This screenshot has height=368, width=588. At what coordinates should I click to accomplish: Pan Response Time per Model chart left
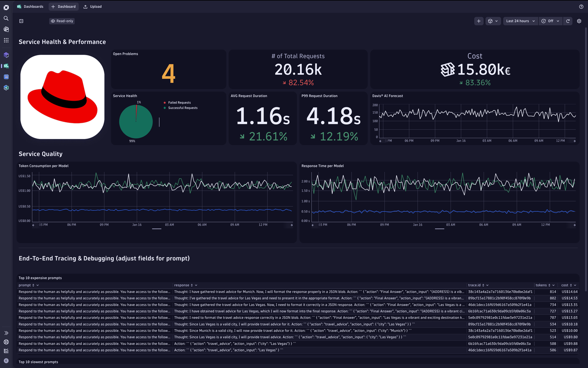(x=313, y=225)
